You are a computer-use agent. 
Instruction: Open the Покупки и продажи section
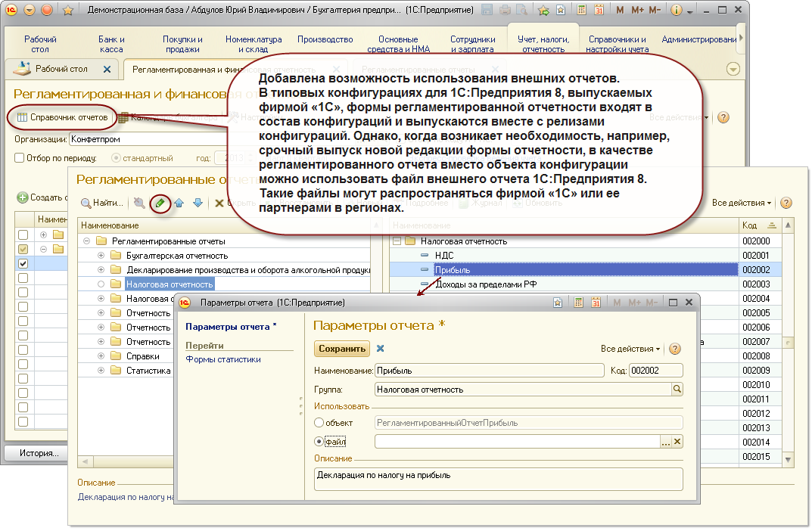pos(182,44)
